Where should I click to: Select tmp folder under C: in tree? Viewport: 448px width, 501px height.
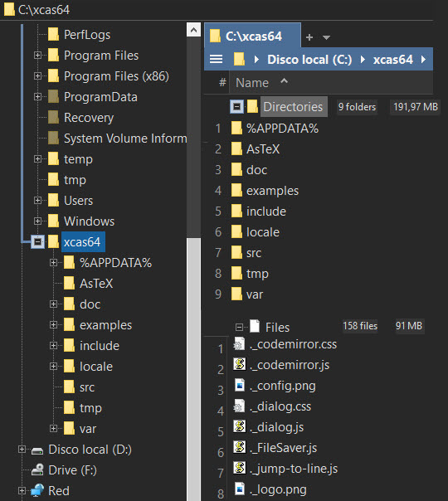tap(75, 179)
